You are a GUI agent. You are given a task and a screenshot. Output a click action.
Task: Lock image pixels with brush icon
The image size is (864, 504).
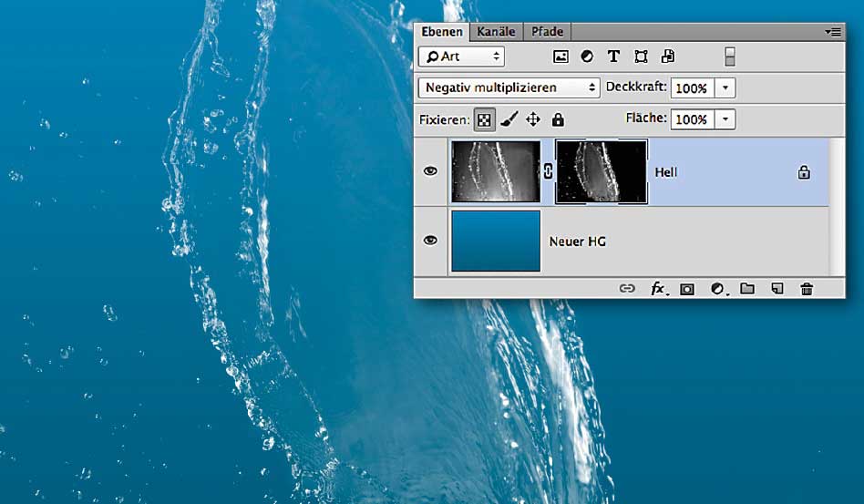509,119
